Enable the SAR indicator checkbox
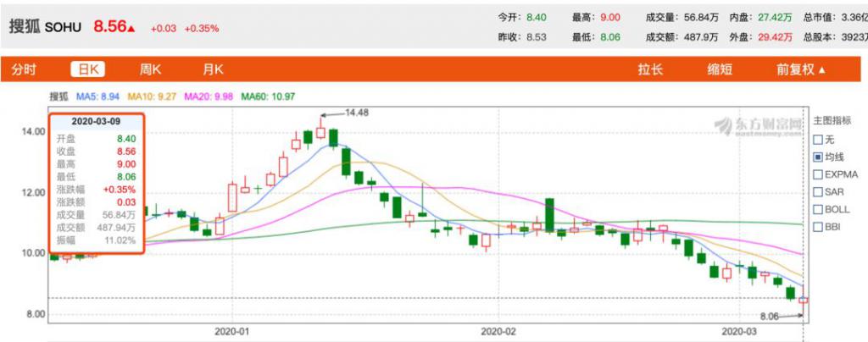Screen dimensions: 868x342 818,191
